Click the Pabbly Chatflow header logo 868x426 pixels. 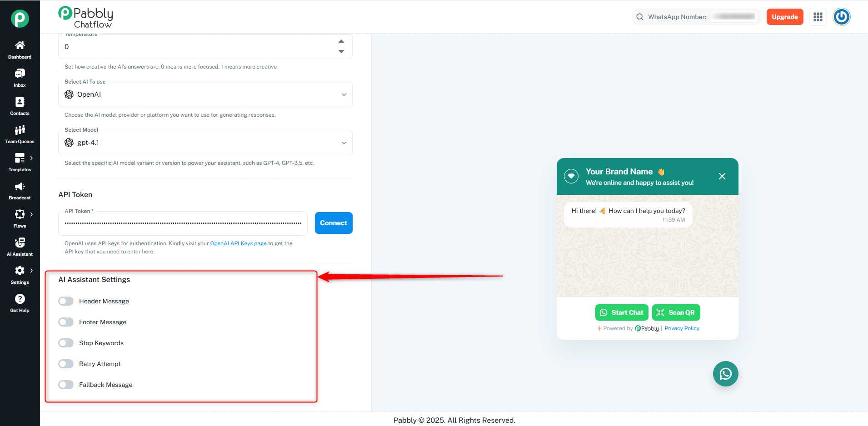(x=85, y=17)
